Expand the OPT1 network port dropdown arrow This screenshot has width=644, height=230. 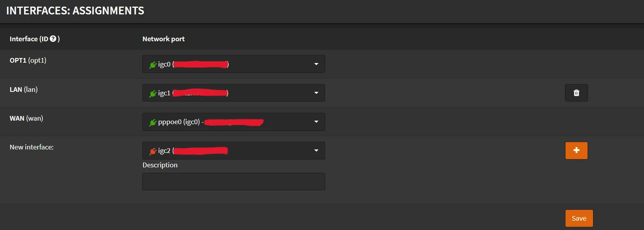pos(316,64)
